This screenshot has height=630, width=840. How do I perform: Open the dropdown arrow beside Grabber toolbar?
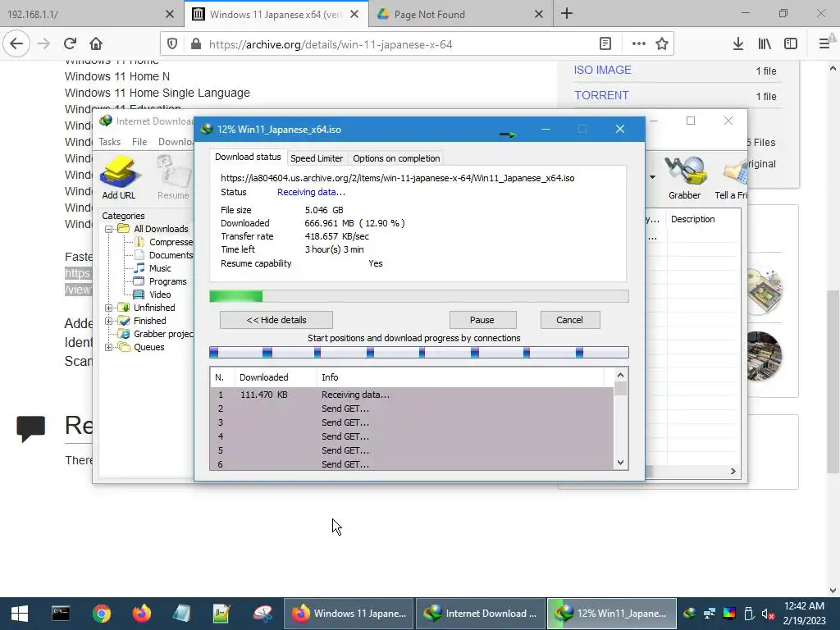pos(652,177)
